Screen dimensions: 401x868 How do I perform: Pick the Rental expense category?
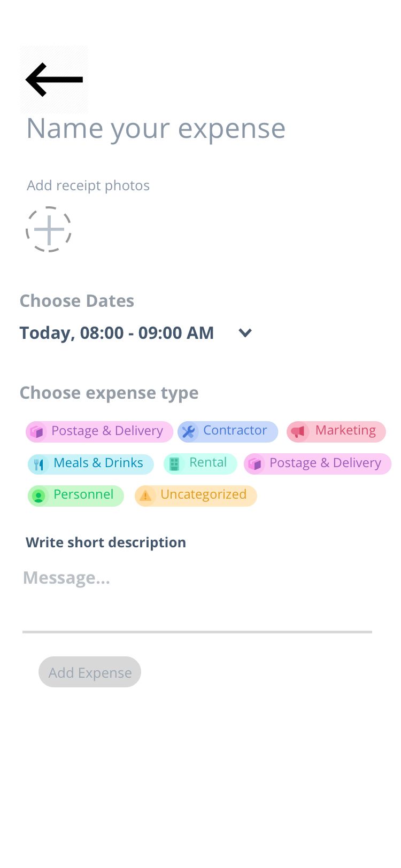(x=207, y=463)
